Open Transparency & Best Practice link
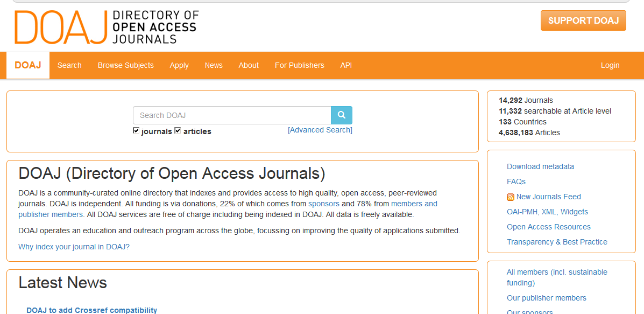Viewport: 644px width, 314px height. (557, 242)
